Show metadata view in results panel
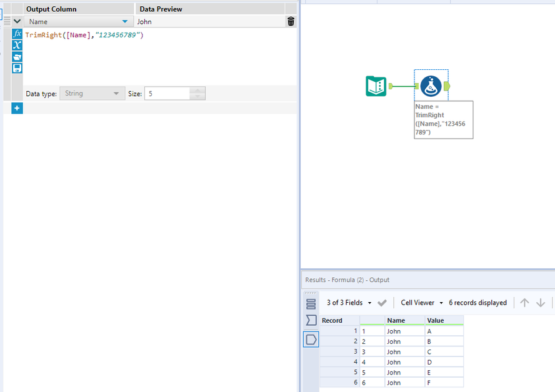555x392 pixels. (311, 304)
